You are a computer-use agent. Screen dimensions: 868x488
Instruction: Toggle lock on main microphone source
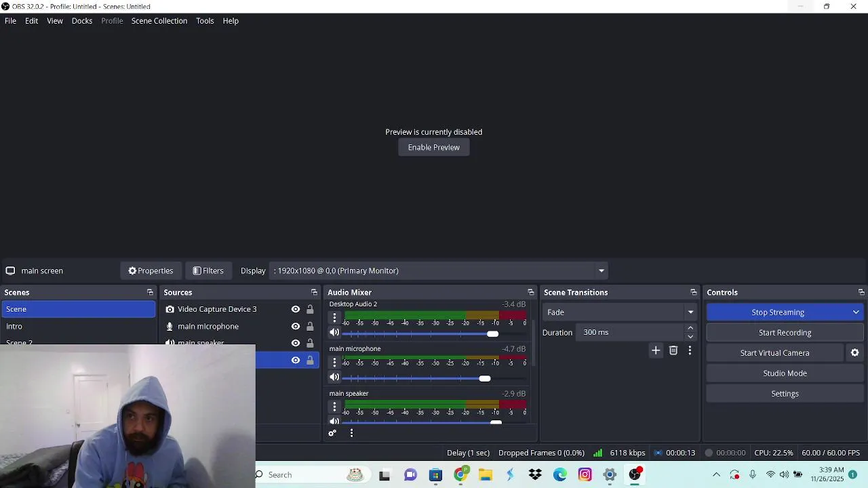coord(310,326)
